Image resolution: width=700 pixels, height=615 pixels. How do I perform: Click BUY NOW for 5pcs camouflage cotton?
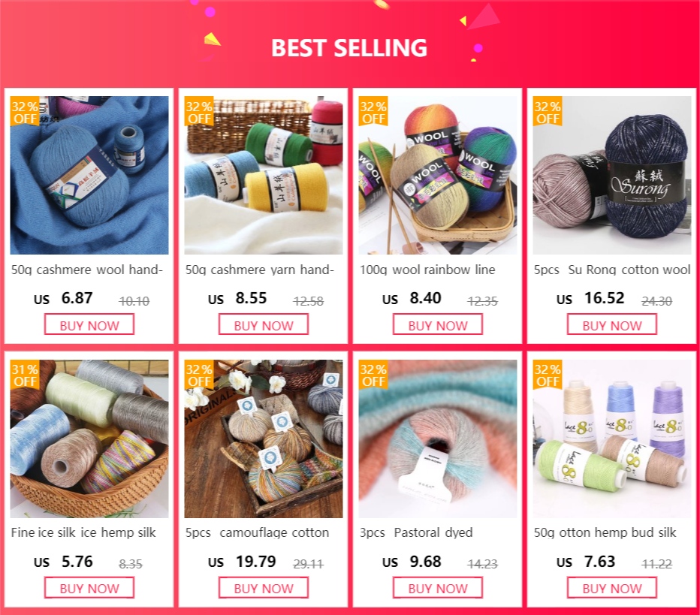(264, 588)
